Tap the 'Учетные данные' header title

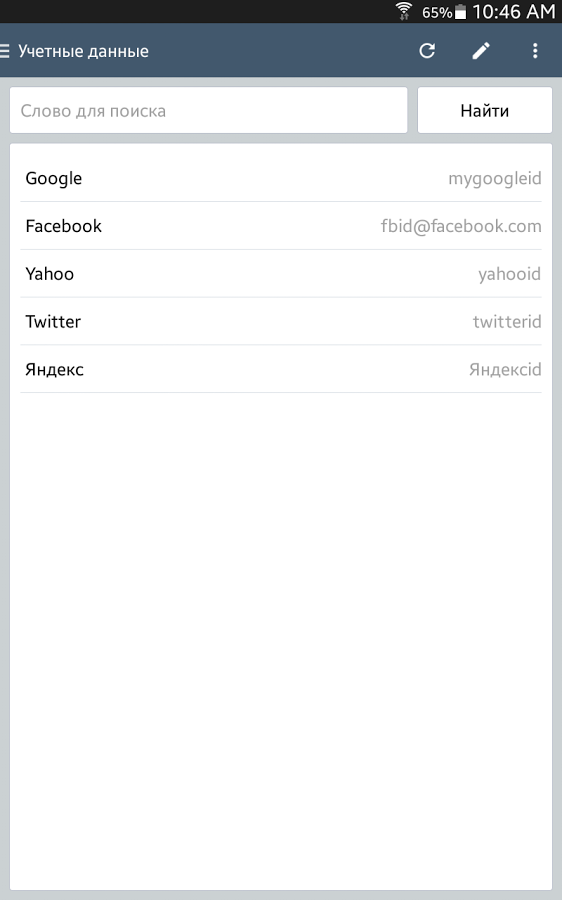(83, 51)
